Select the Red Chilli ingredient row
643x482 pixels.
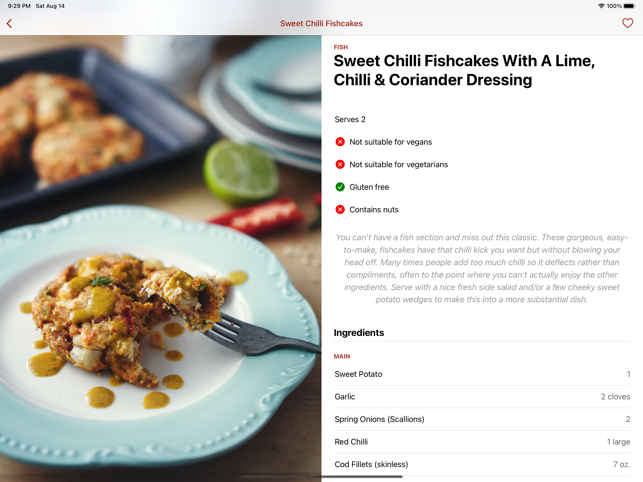pyautogui.click(x=482, y=442)
